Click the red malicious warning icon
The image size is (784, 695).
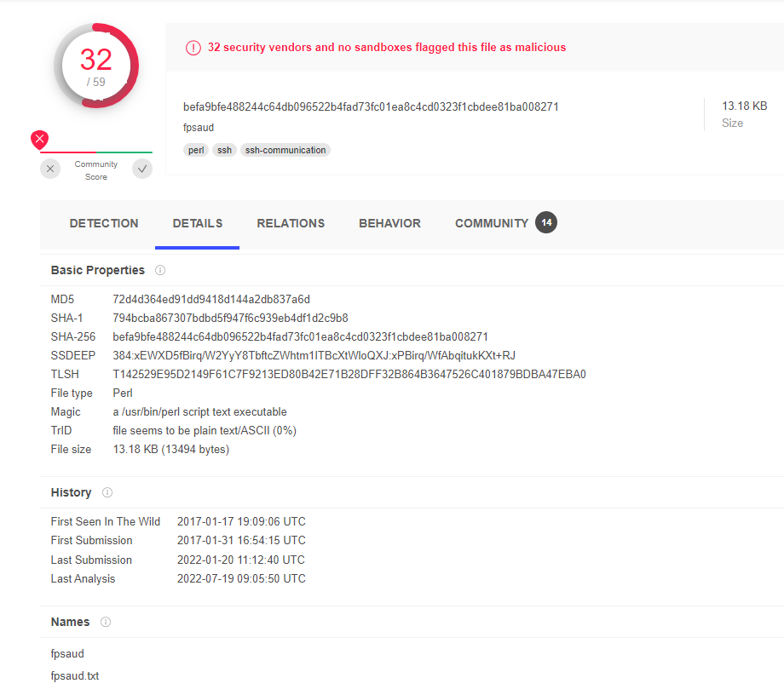pos(193,48)
